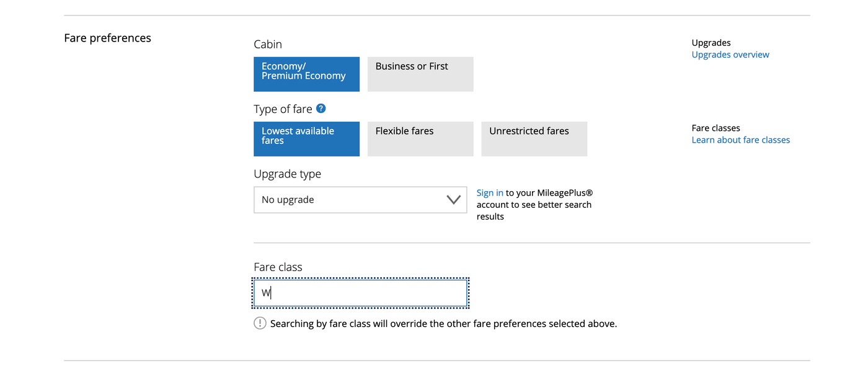868x376 pixels.
Task: Select Business or First cabin
Action: (420, 74)
